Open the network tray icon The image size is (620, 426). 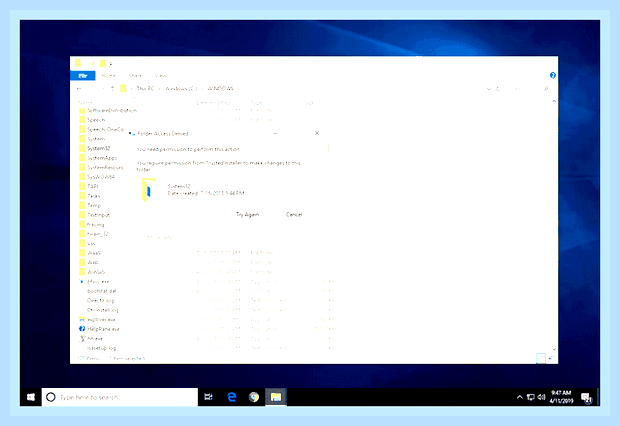coord(531,397)
